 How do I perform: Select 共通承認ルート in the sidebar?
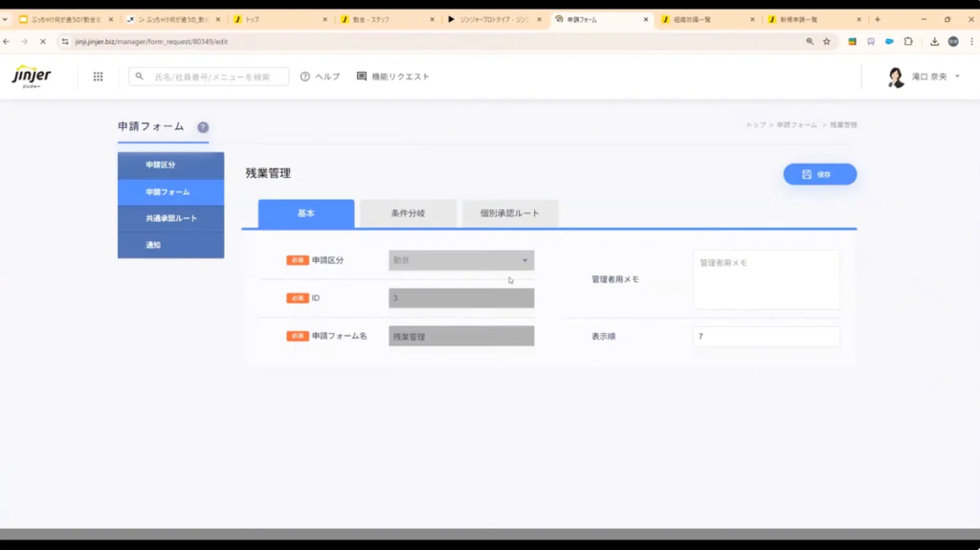[170, 218]
